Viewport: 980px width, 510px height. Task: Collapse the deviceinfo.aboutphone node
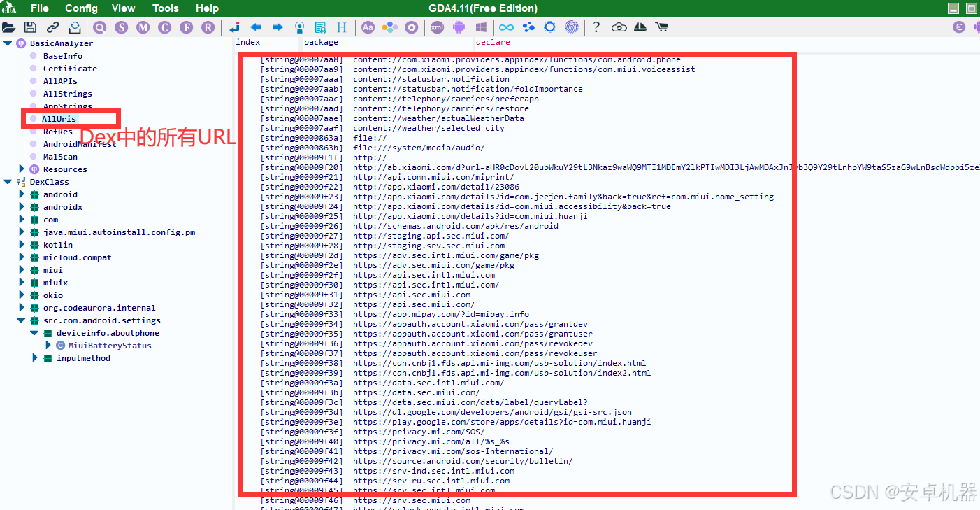coord(34,333)
